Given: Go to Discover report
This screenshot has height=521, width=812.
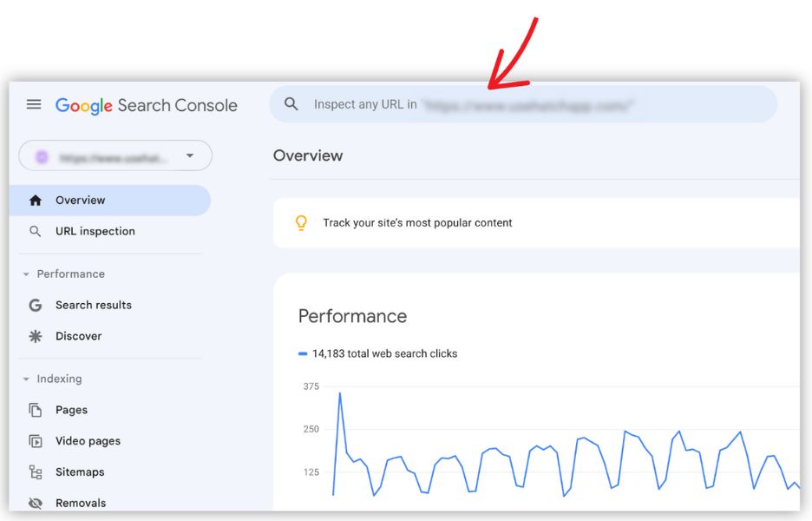Looking at the screenshot, I should (78, 336).
